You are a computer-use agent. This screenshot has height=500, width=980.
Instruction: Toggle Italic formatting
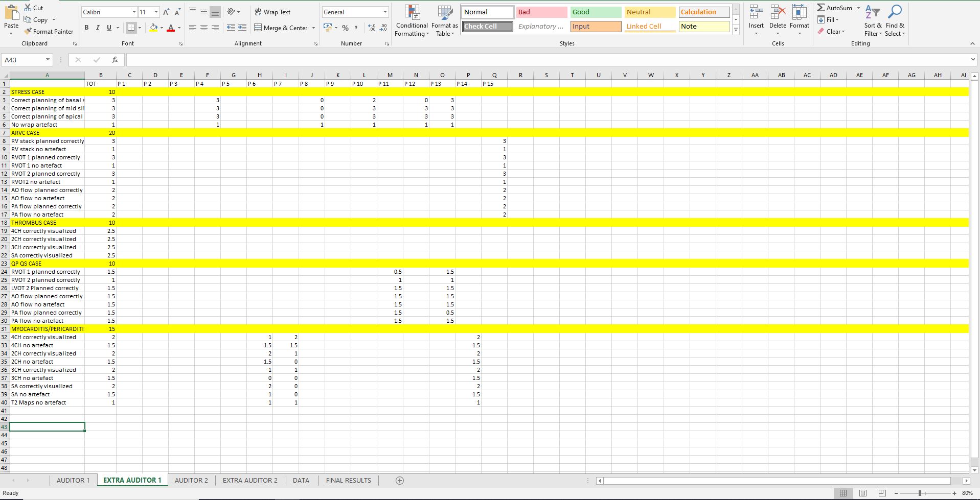click(x=98, y=28)
